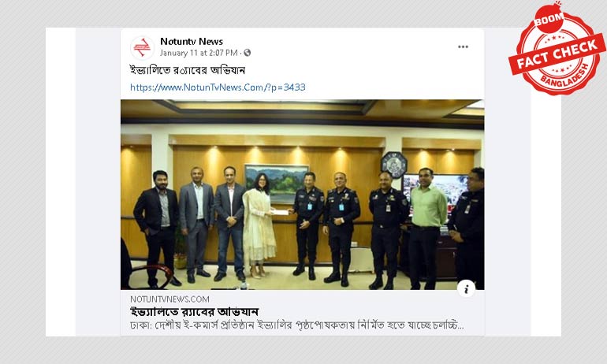
Task: Open the Notuntv News page name
Action: click(192, 42)
